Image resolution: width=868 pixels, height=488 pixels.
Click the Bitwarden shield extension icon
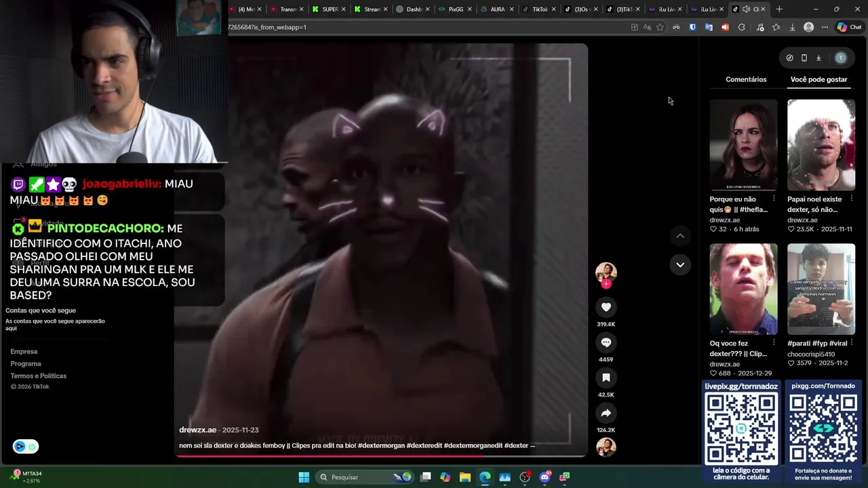(692, 27)
